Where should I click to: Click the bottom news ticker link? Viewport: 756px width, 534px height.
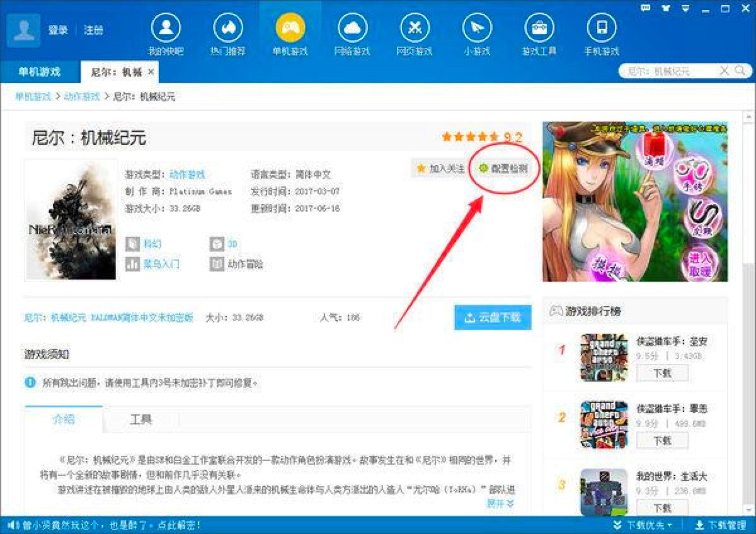(x=111, y=525)
